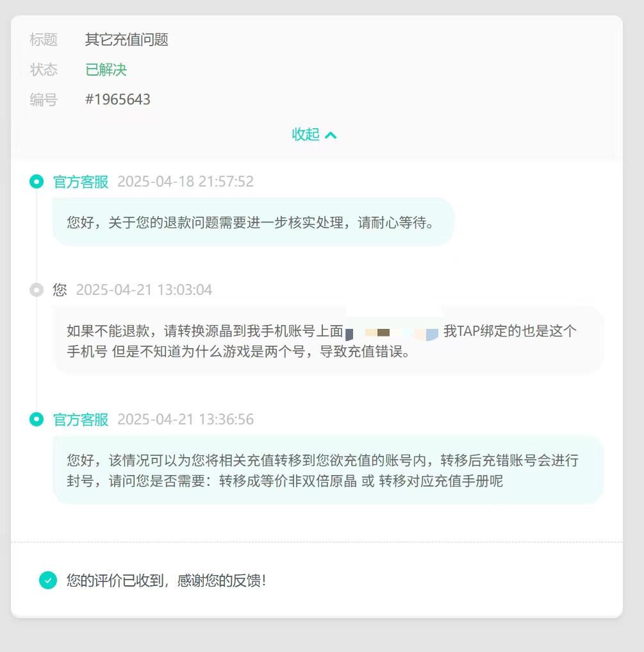
Task: Select the 您 sender label on the user message
Action: click(59, 290)
